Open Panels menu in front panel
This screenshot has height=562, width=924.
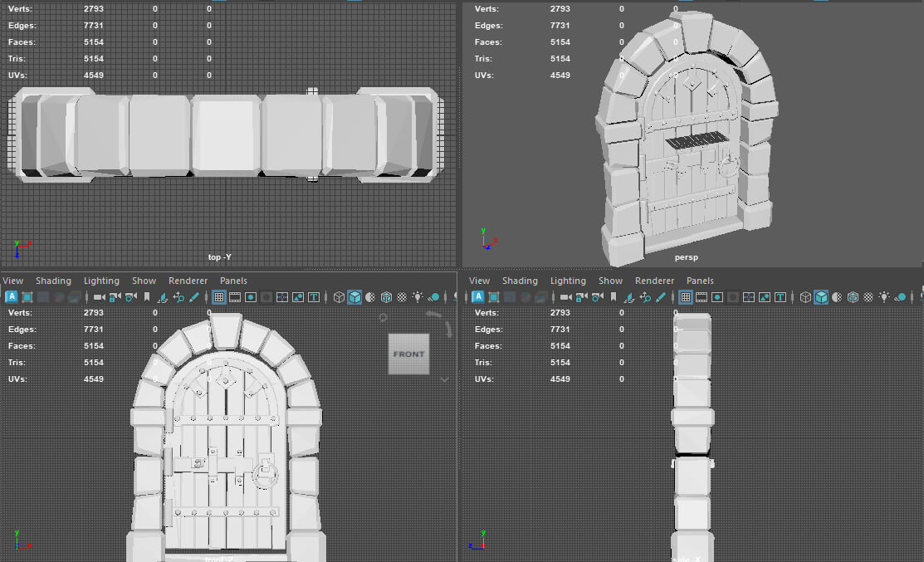[x=233, y=281]
